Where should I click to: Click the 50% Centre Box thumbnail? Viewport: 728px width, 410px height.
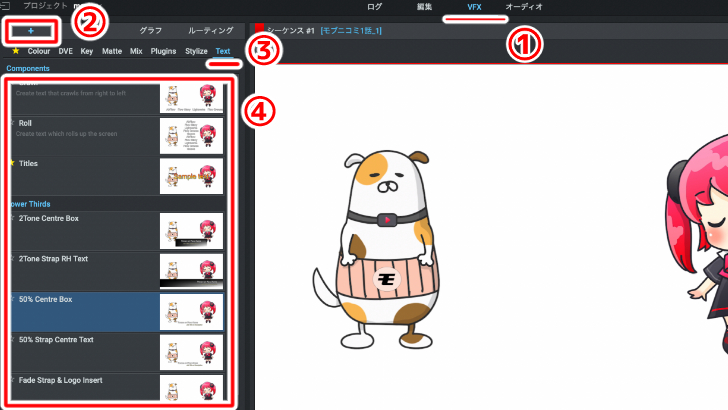point(191,312)
